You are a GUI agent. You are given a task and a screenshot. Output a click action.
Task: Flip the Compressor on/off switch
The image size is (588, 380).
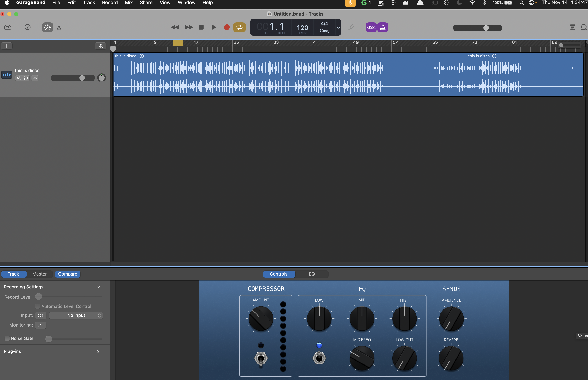pos(261,358)
